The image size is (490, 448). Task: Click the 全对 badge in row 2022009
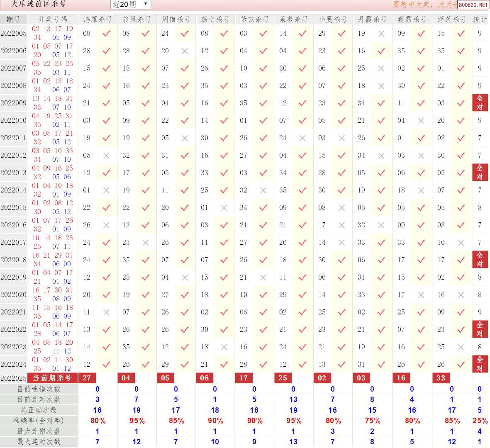point(480,103)
